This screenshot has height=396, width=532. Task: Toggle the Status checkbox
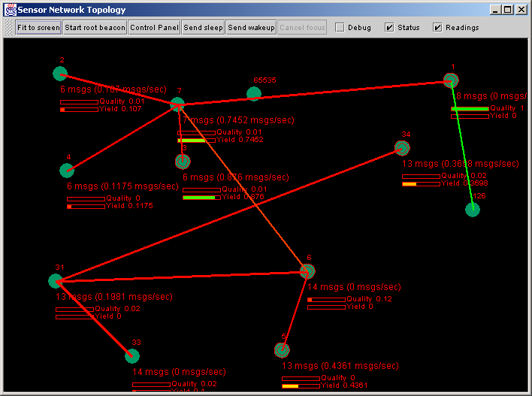pyautogui.click(x=389, y=28)
